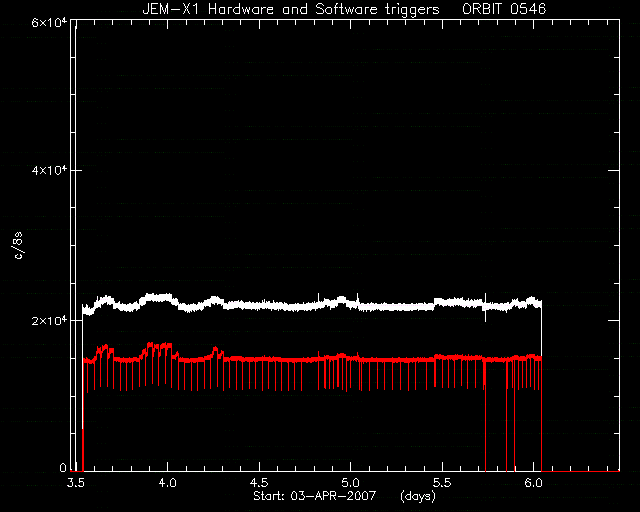The image size is (640, 512).
Task: Click the y-axis label '6×10⁴'
Action: 49,22
